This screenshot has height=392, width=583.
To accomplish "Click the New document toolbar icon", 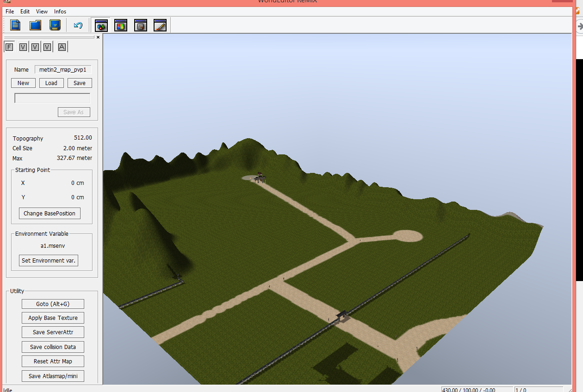I will pyautogui.click(x=15, y=25).
